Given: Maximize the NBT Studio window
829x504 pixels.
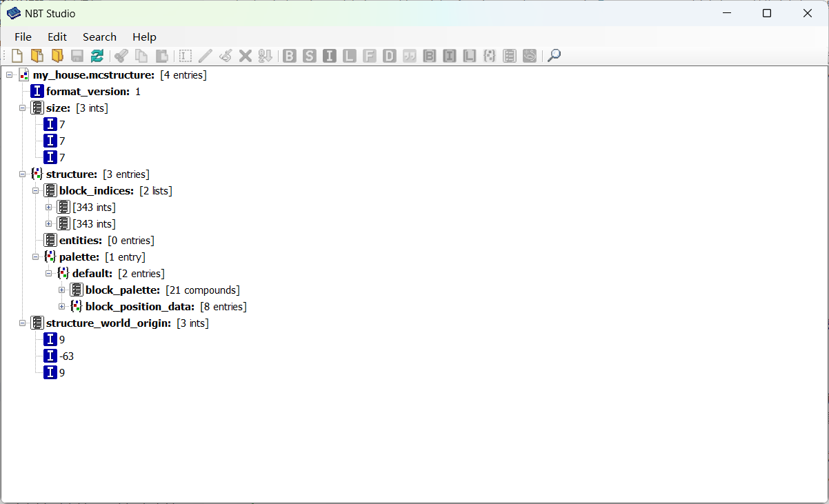Looking at the screenshot, I should (767, 13).
